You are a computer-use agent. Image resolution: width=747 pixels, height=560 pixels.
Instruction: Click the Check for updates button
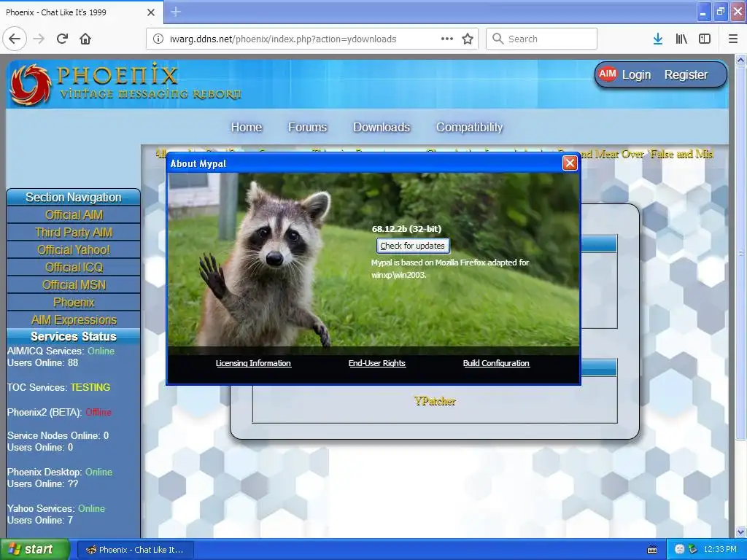pyautogui.click(x=413, y=246)
